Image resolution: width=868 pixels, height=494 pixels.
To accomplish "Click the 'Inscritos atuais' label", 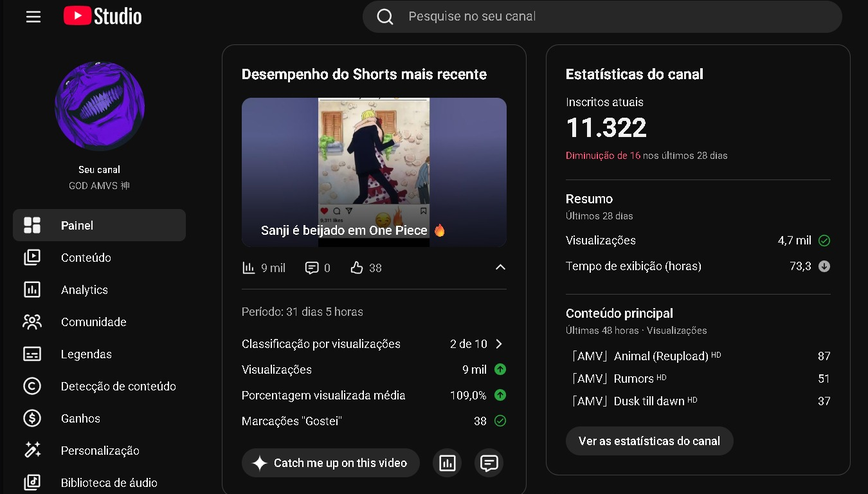I will 604,102.
